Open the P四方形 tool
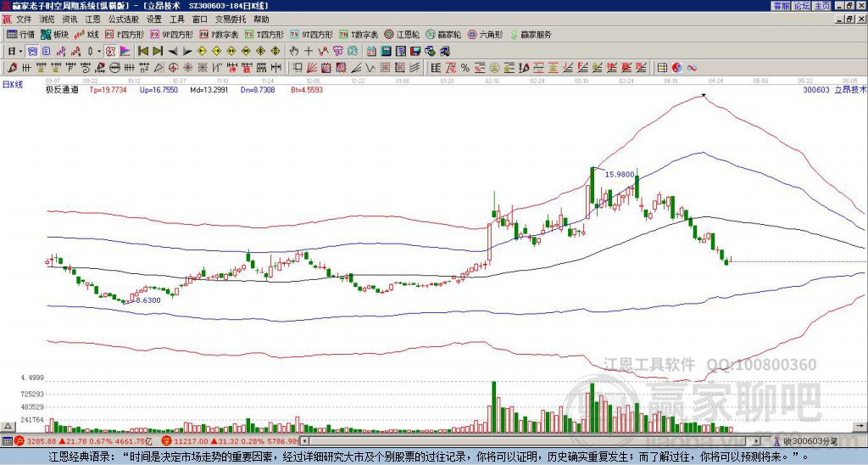This screenshot has width=868, height=465. (x=125, y=34)
